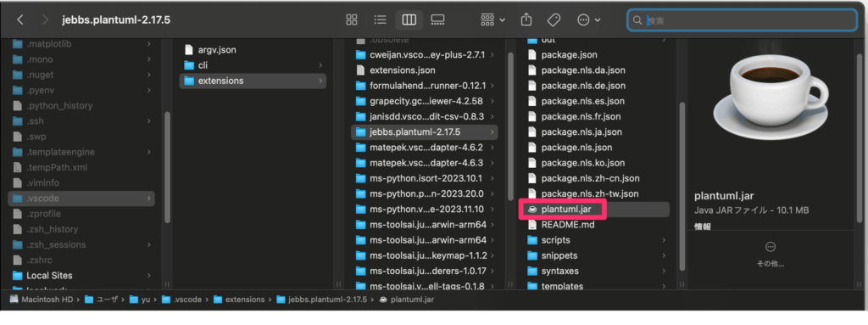Viewport: 868px width, 325px height.
Task: Select the package.nls.zh-cn.json file
Action: pyautogui.click(x=596, y=178)
